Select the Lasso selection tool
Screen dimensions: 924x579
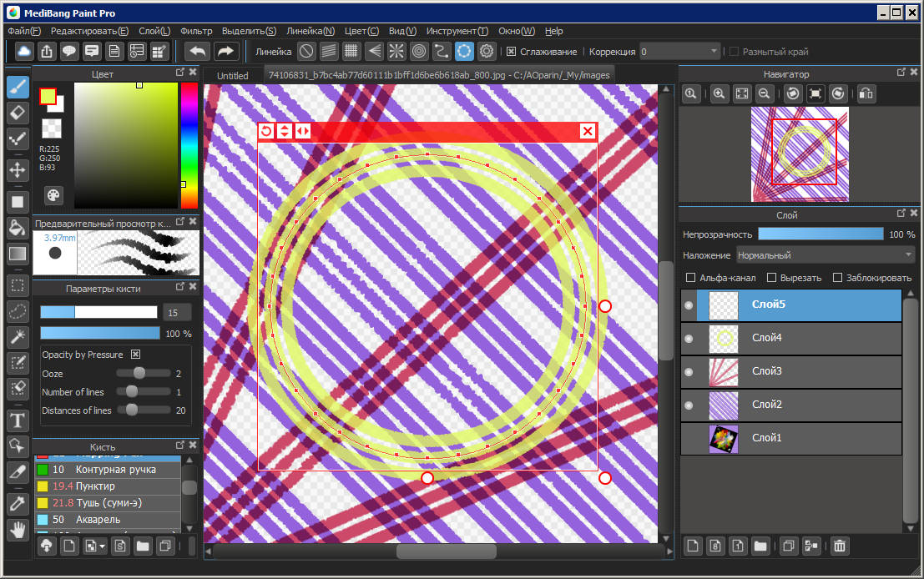pyautogui.click(x=17, y=311)
